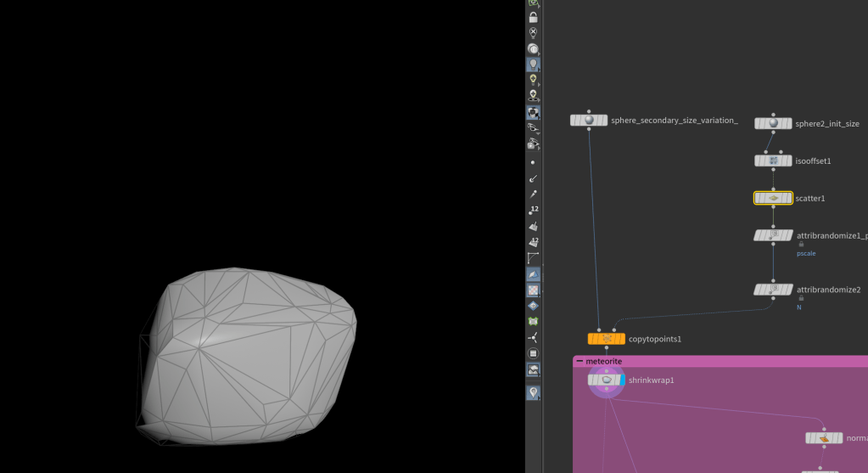The image size is (868, 473).
Task: Click the green icon in viewport toolbar
Action: pos(533,322)
